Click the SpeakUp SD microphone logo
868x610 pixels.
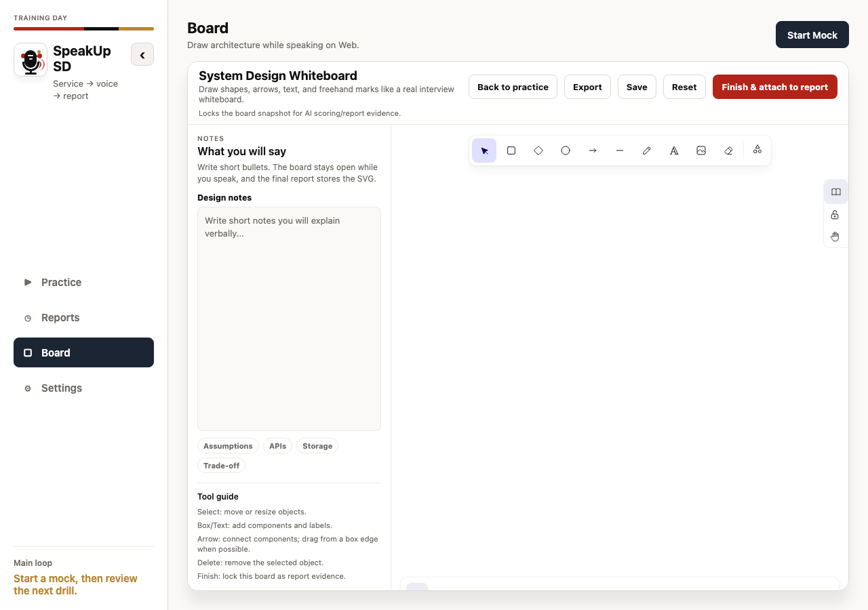[31, 60]
